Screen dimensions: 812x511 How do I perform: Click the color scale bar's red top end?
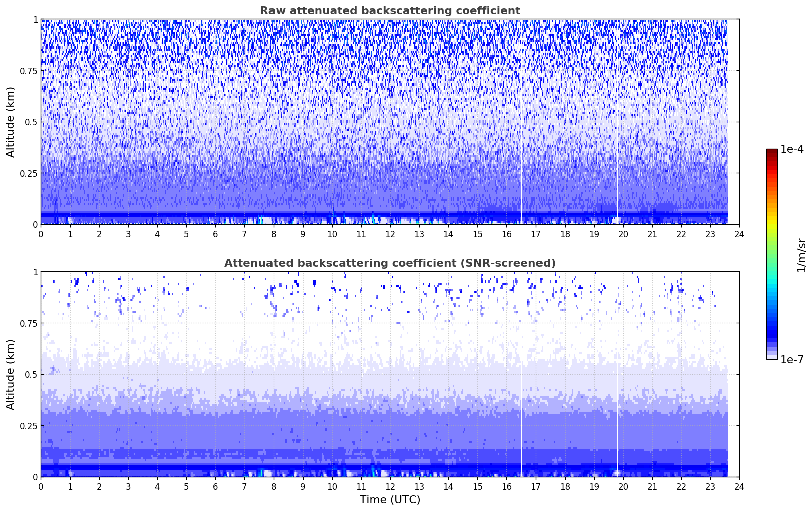(x=771, y=152)
